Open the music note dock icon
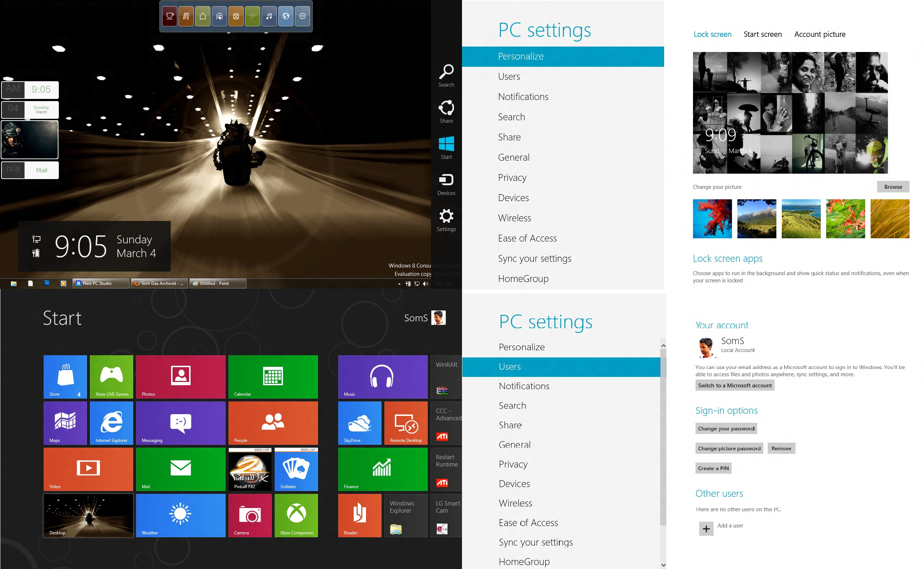Screen dimensions: 924x569 269,16
